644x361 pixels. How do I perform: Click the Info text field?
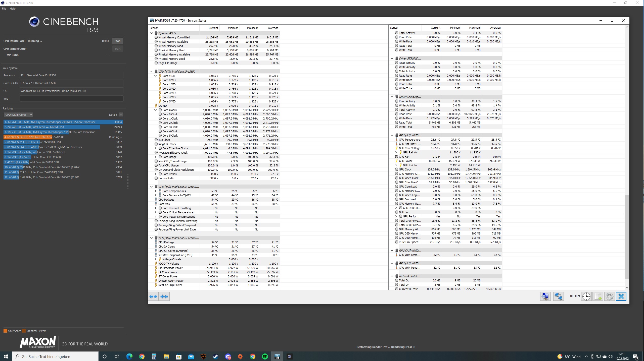[x=71, y=99]
